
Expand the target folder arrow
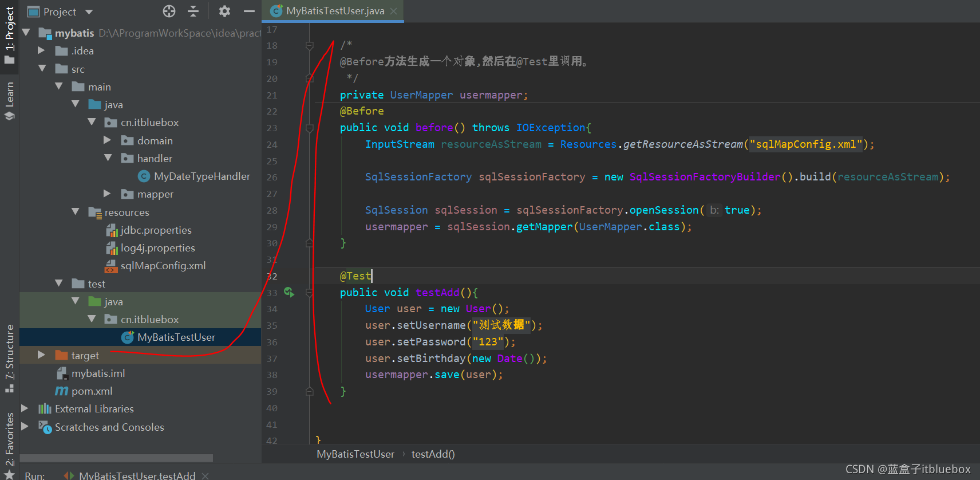pyautogui.click(x=41, y=355)
